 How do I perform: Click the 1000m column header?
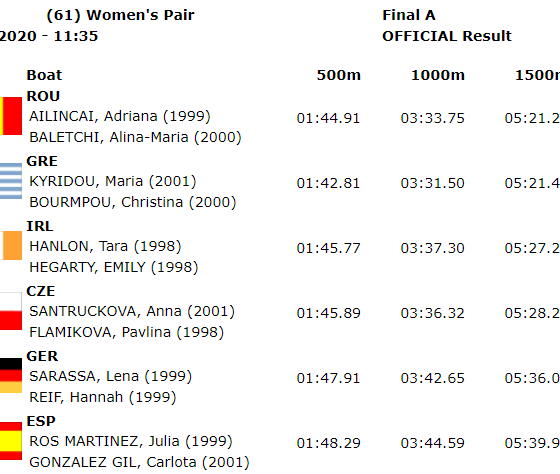[438, 75]
